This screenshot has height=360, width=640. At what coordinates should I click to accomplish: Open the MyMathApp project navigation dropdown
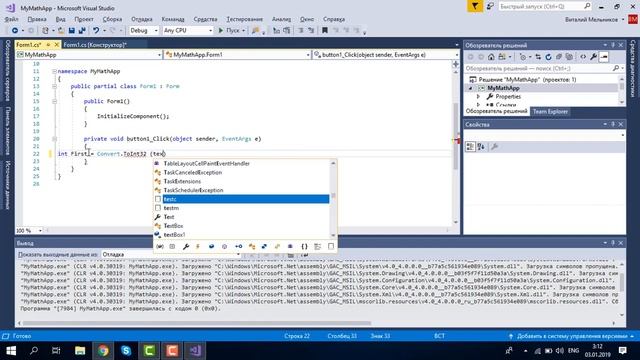[89, 55]
